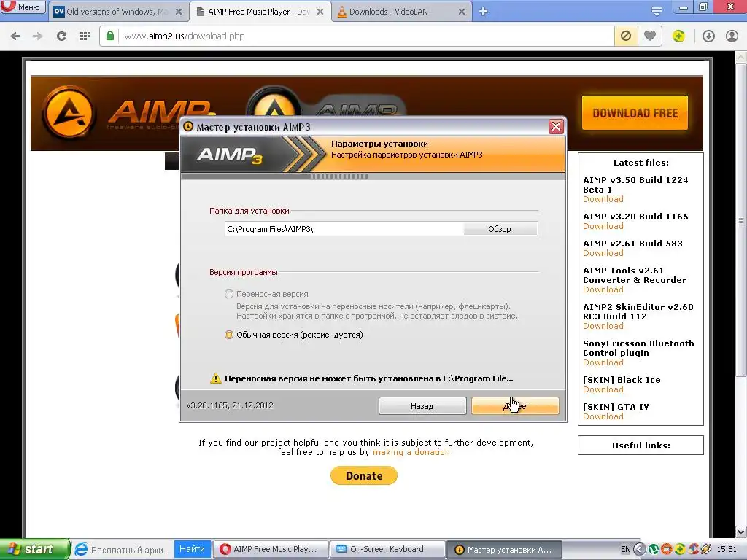This screenshot has width=747, height=560.
Task: Close the AIMP3 installer dialog
Action: [x=556, y=127]
